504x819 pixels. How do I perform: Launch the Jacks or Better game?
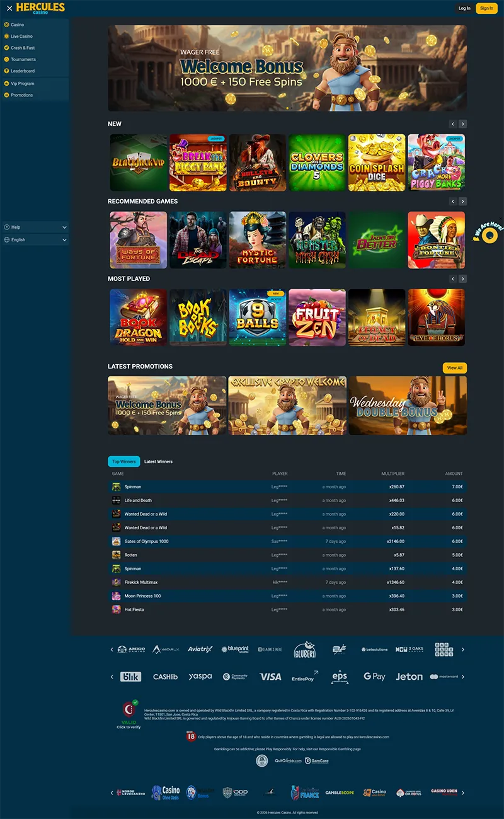(x=377, y=240)
